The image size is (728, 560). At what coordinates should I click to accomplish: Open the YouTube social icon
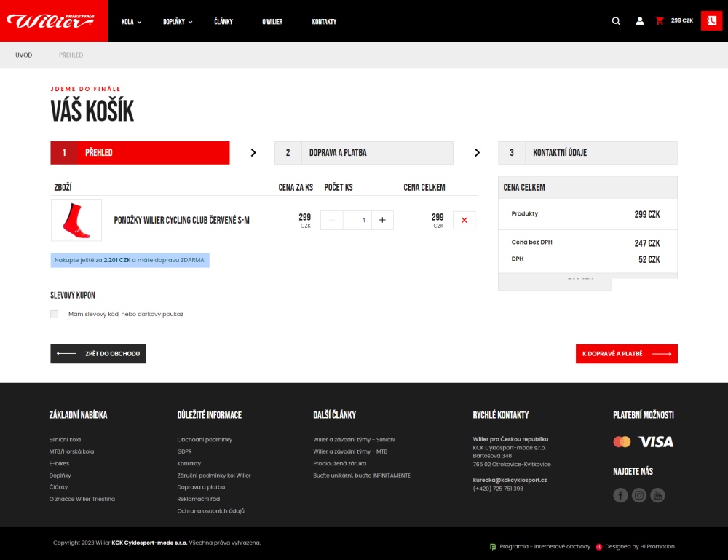tap(658, 495)
